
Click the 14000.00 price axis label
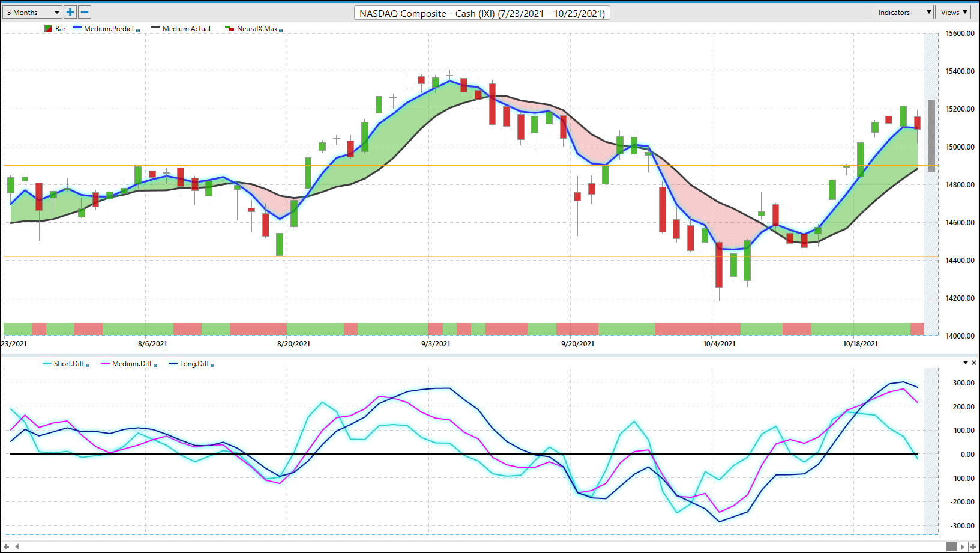960,336
